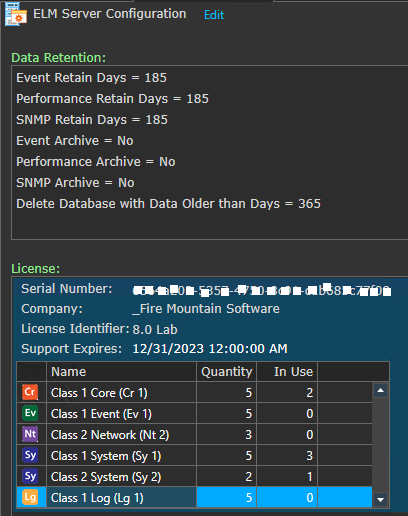
Task: Click the License heading
Action: click(x=36, y=268)
